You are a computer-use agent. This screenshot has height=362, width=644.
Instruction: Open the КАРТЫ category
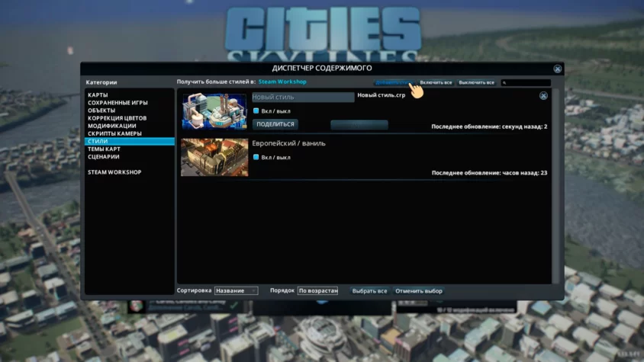[x=98, y=95]
